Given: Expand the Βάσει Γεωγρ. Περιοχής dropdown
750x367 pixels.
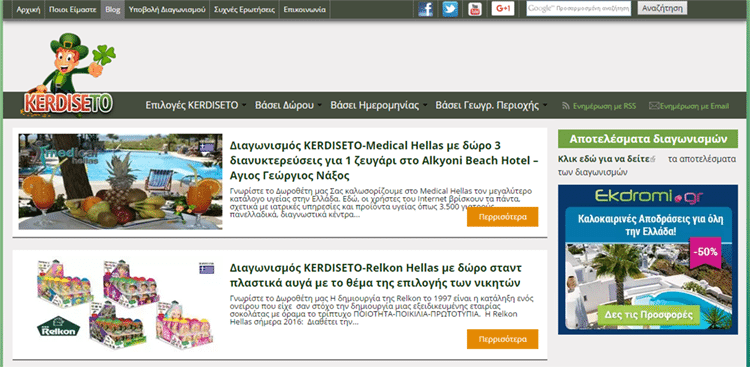Looking at the screenshot, I should 491,105.
